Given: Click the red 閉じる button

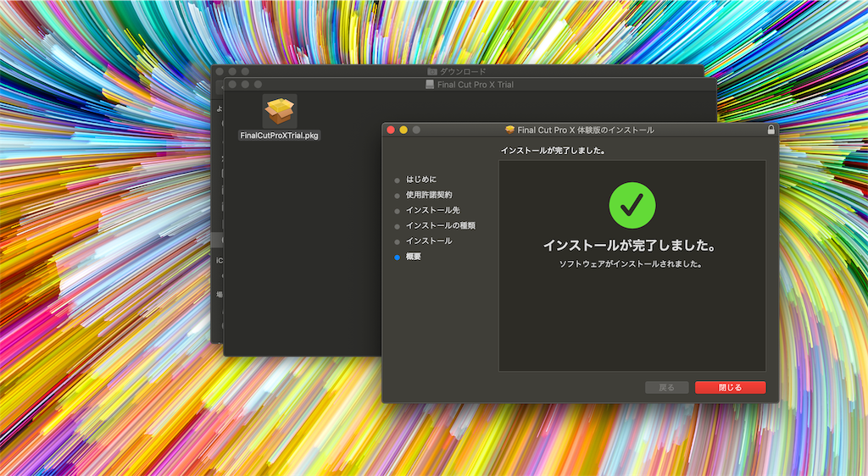Looking at the screenshot, I should 730,388.
